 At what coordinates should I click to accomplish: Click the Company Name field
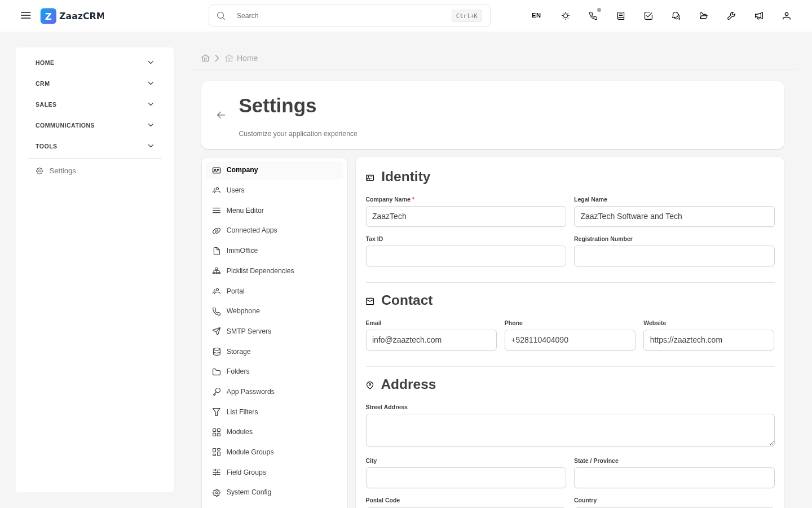point(466,216)
